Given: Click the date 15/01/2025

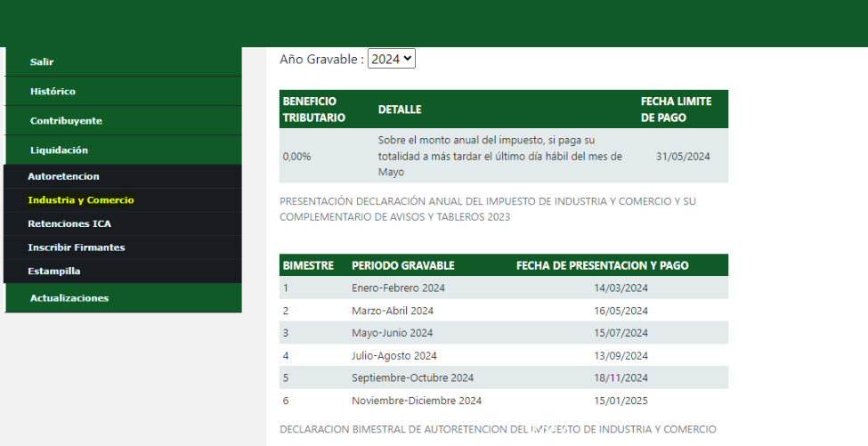Looking at the screenshot, I should (621, 401).
